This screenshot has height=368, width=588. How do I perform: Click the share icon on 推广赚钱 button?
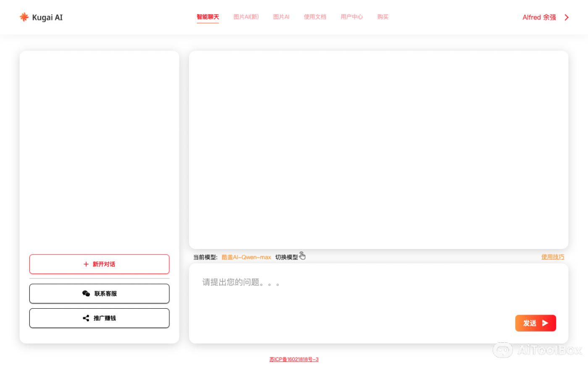point(86,318)
